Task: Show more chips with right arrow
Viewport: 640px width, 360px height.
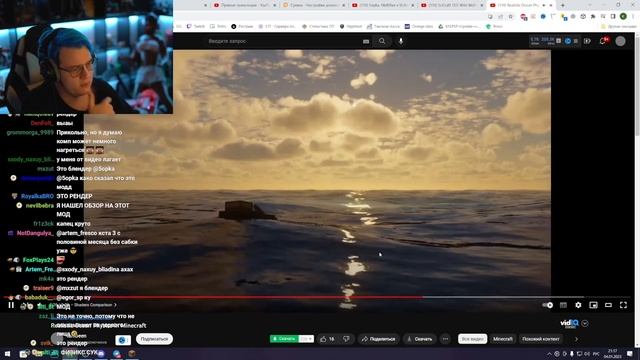Action: coord(576,339)
